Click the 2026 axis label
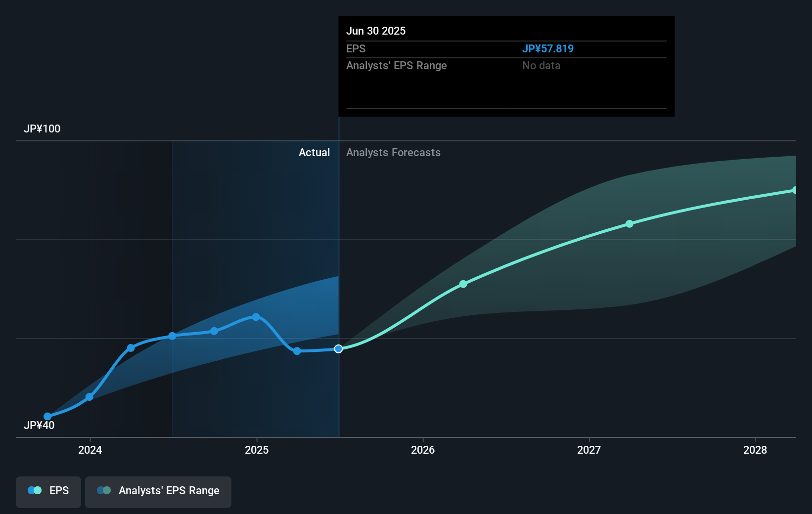 pos(422,450)
